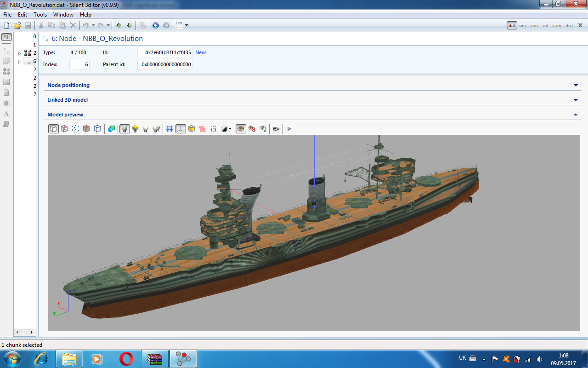Click the blue point-cloud render icon
Image resolution: width=588 pixels, height=368 pixels.
75,129
